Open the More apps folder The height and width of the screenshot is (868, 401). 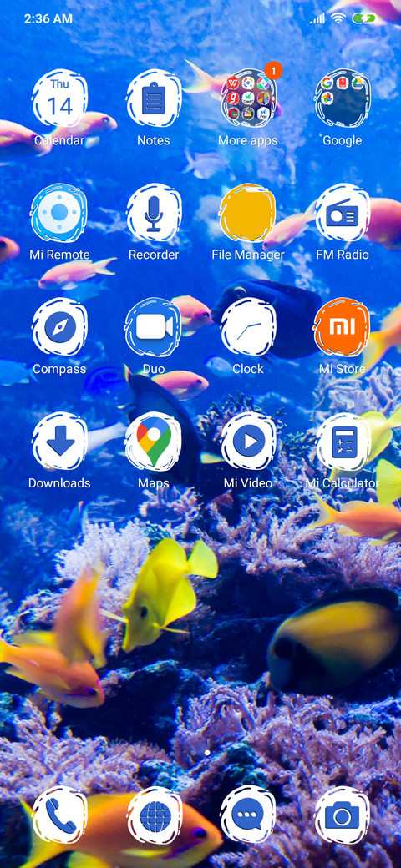pos(247,98)
